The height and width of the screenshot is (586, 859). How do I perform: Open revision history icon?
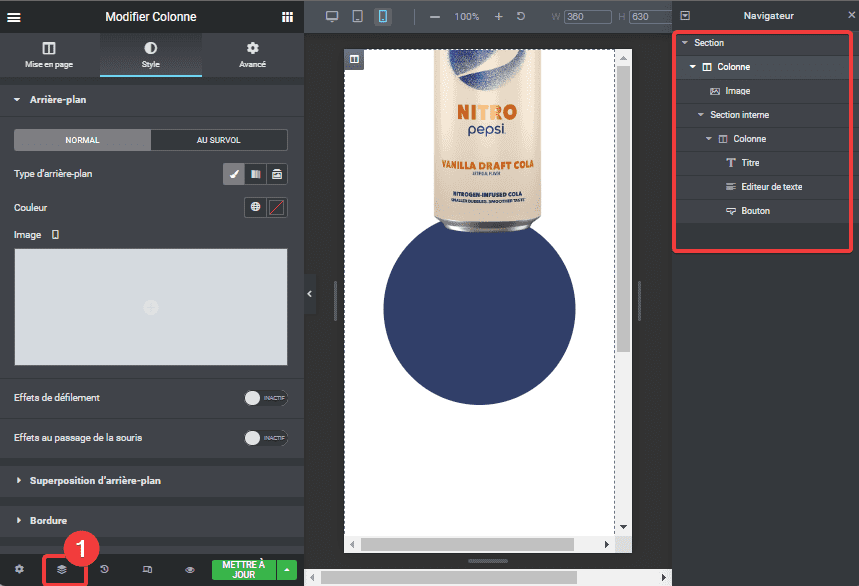(x=104, y=569)
